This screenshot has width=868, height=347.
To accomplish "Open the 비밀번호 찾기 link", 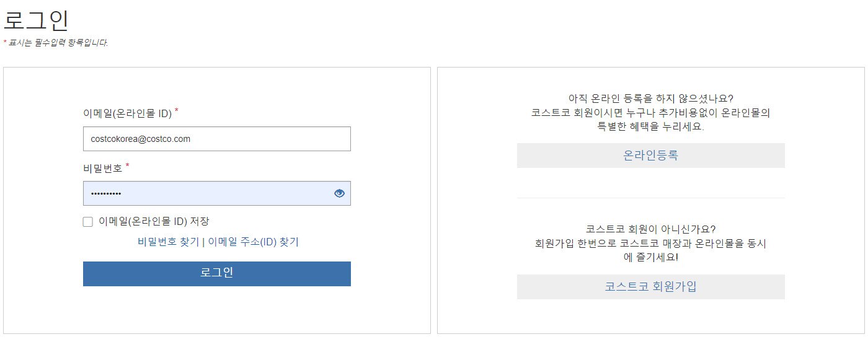I will pos(168,242).
